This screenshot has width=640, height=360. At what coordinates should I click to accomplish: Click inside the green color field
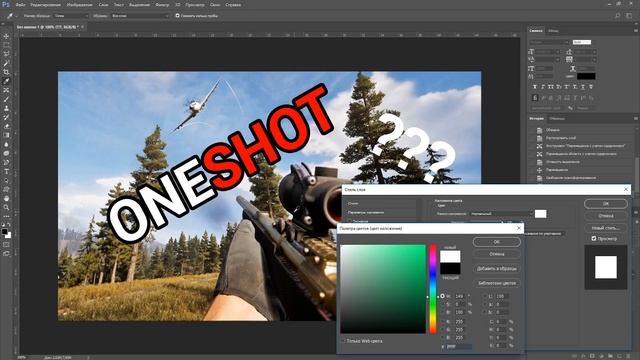tap(383, 289)
